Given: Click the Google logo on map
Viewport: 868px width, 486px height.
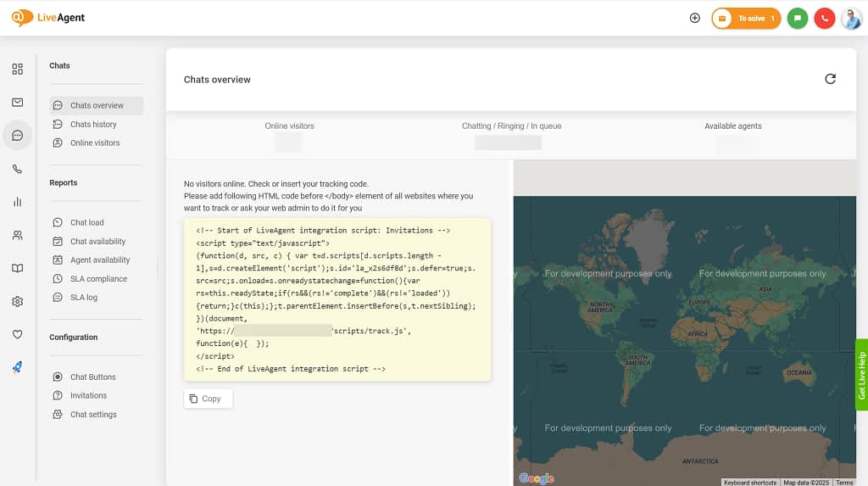Looking at the screenshot, I should point(537,478).
